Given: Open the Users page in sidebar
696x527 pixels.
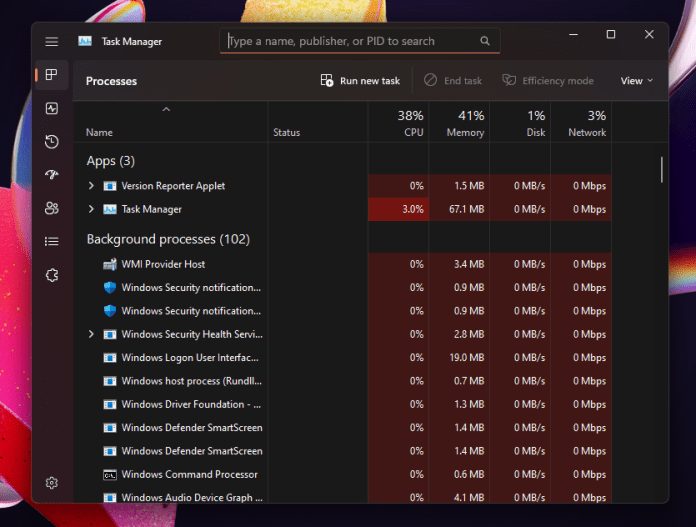Looking at the screenshot, I should 51,208.
